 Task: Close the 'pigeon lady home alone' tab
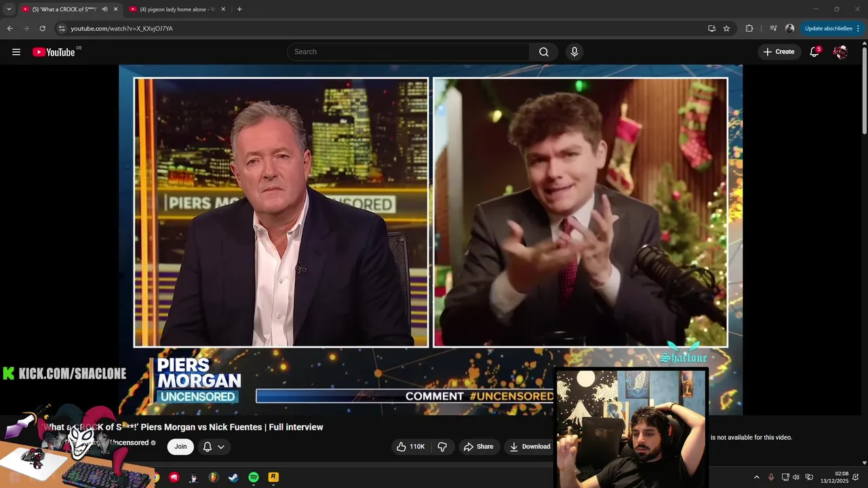point(223,9)
